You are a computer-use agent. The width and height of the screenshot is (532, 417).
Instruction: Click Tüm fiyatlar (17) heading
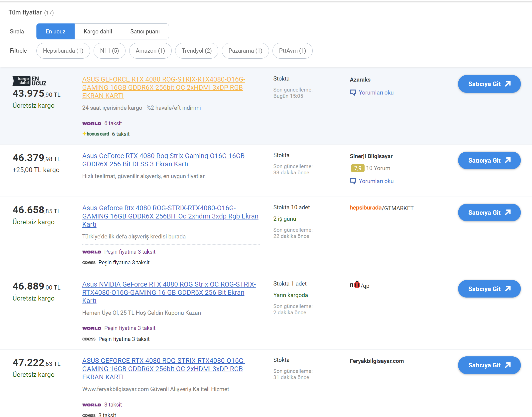click(x=31, y=12)
